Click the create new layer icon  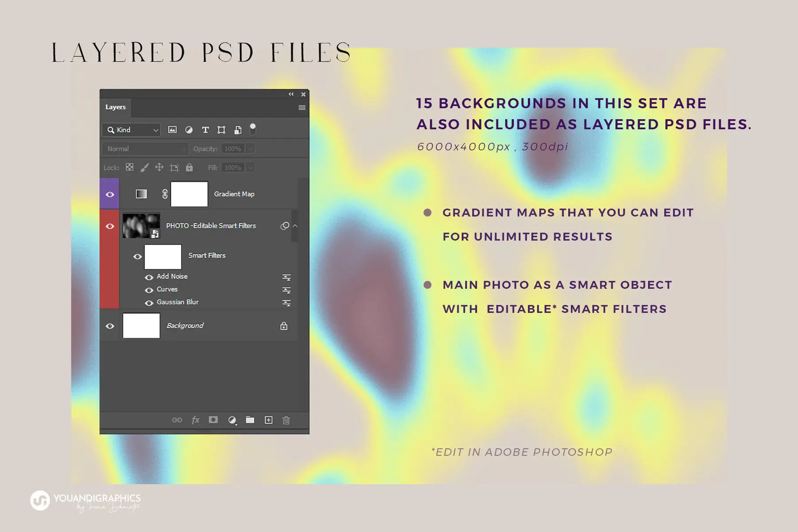pos(268,420)
